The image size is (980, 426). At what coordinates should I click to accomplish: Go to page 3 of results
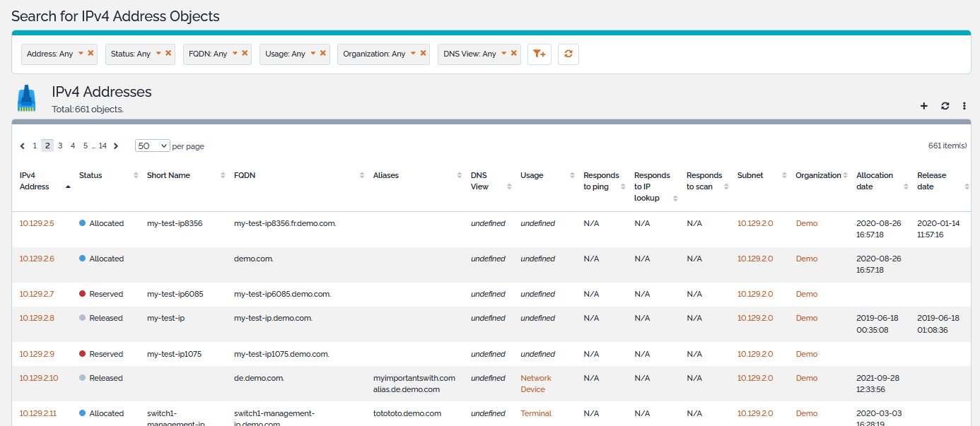point(60,146)
